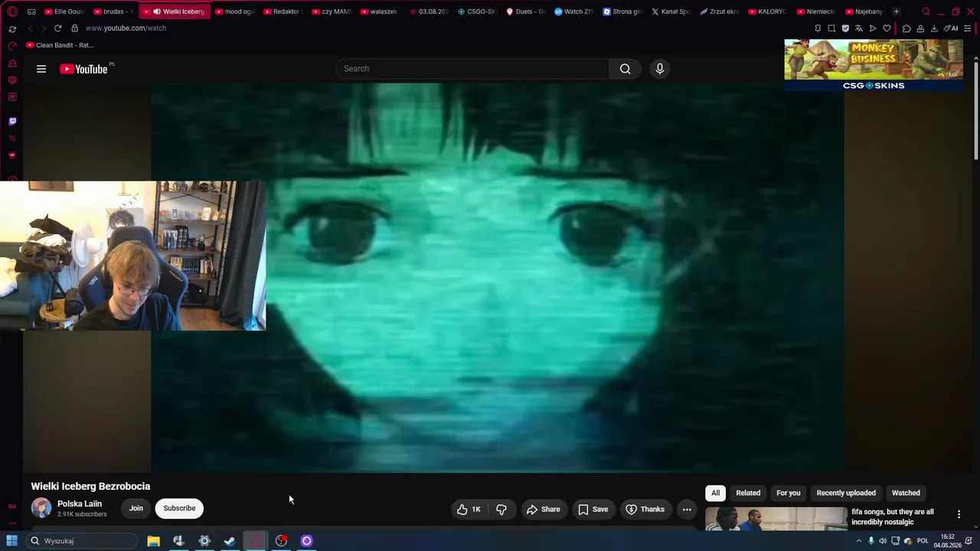The image size is (980, 551).
Task: Toggle the taskbar microphone tray icon
Action: pos(871,541)
